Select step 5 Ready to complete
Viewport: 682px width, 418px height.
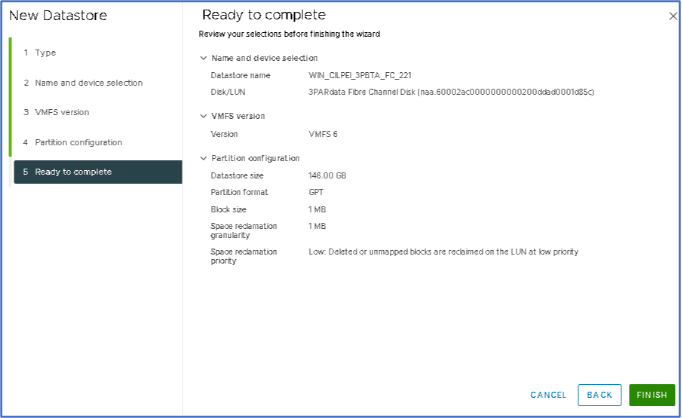pyautogui.click(x=73, y=172)
